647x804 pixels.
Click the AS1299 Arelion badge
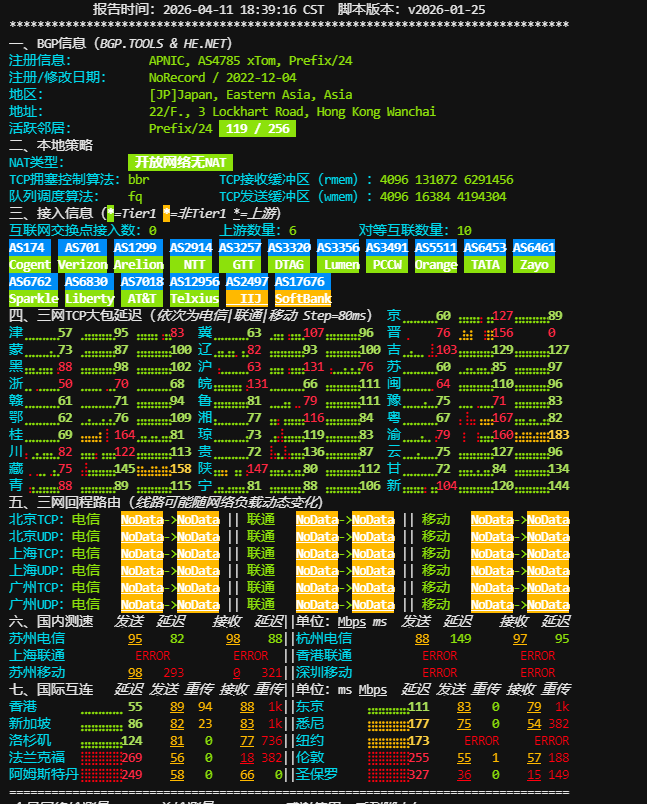pyautogui.click(x=138, y=256)
